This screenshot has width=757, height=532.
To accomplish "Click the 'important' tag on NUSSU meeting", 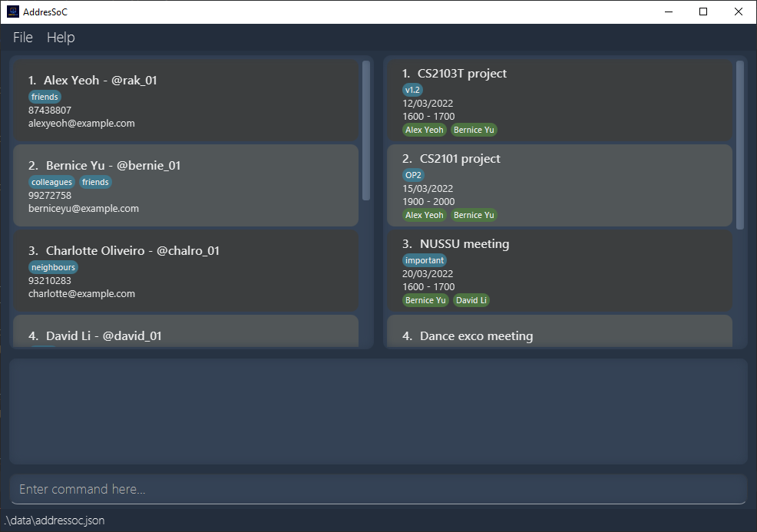I will 425,260.
